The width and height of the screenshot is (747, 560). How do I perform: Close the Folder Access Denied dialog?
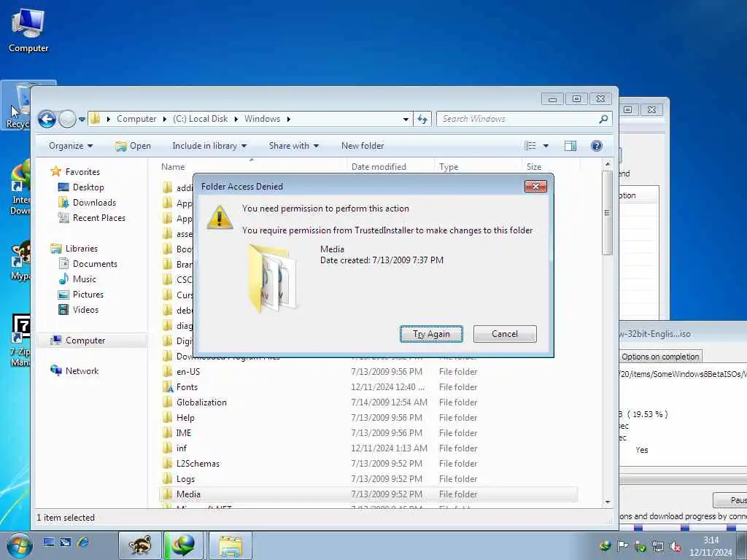tap(535, 186)
